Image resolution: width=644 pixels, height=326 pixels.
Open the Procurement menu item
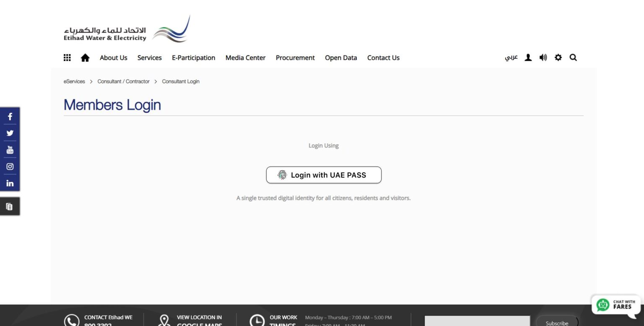click(x=295, y=58)
